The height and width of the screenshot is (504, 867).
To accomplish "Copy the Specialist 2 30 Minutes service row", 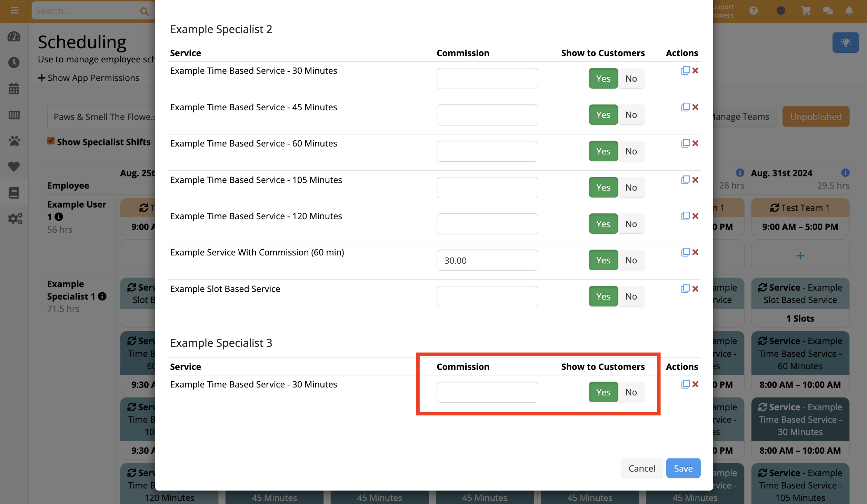I will coord(685,70).
